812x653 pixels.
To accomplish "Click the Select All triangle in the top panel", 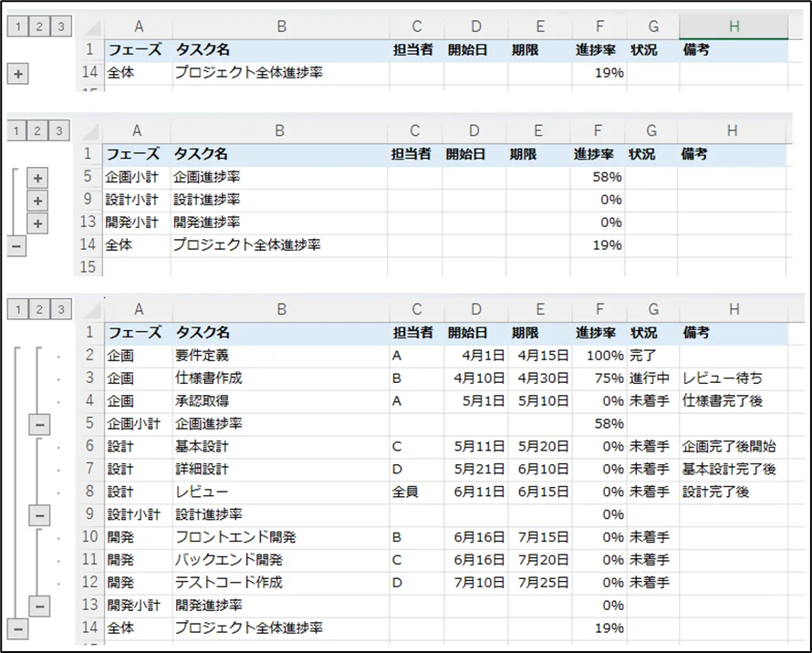I will pos(91,27).
